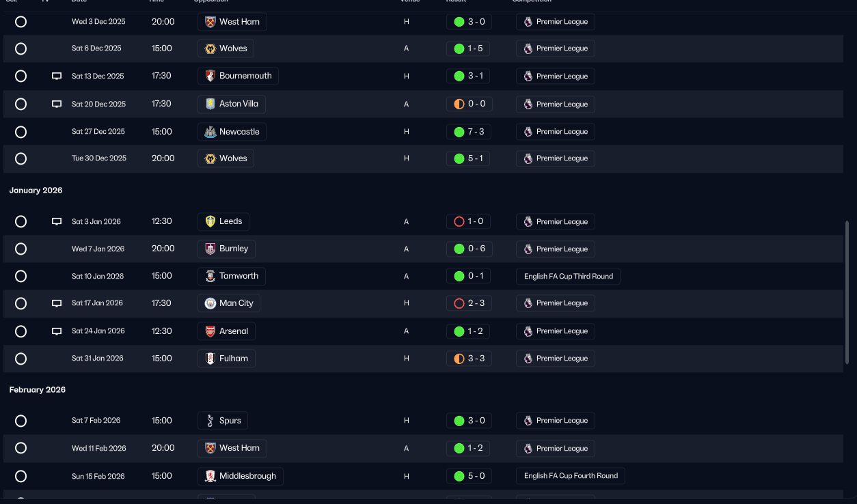
Task: Open the English FA Cup Third Round competition
Action: pyautogui.click(x=568, y=277)
